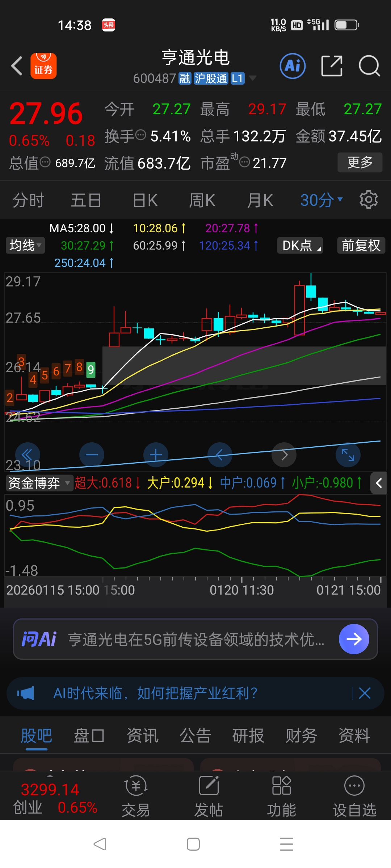Switch to 日K chart tab
This screenshot has width=391, height=868.
click(x=145, y=200)
